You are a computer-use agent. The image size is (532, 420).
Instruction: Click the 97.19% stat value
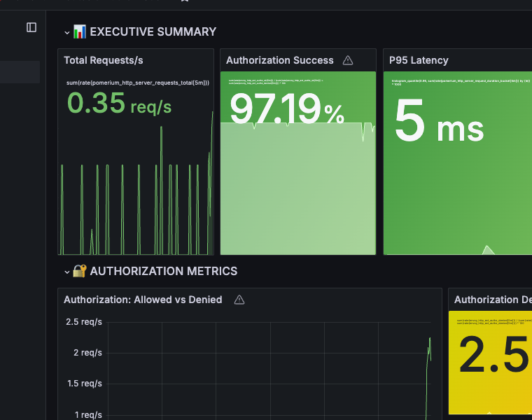[x=287, y=108]
